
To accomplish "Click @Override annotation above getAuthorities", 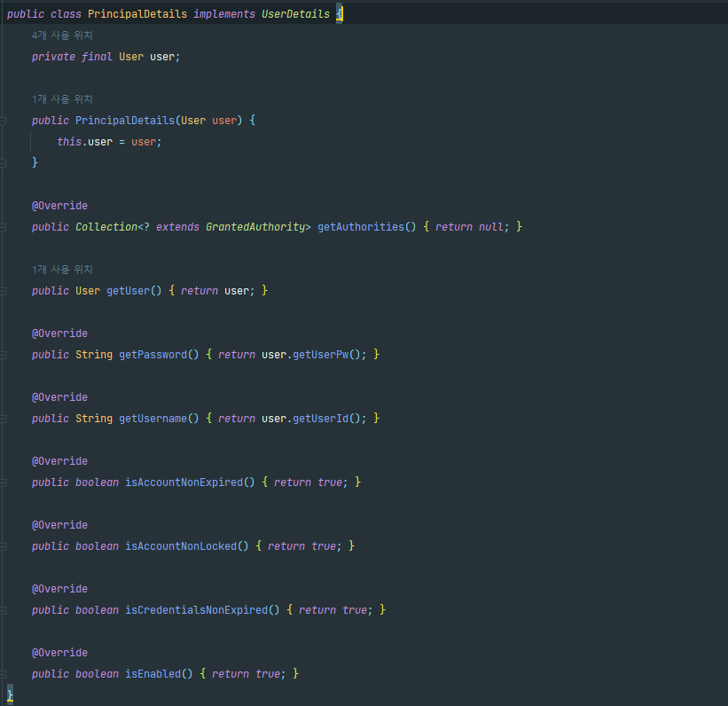I will [59, 206].
